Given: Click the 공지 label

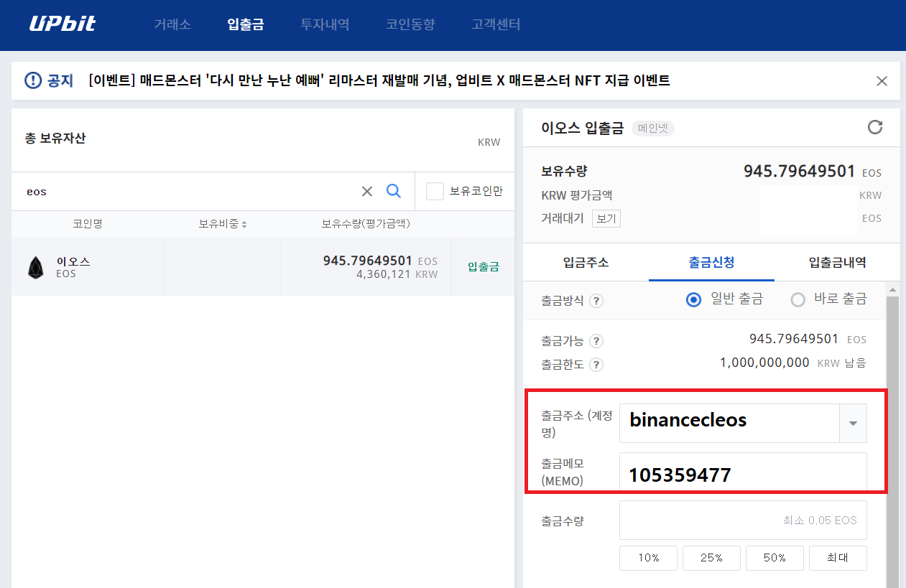Looking at the screenshot, I should click(x=61, y=80).
